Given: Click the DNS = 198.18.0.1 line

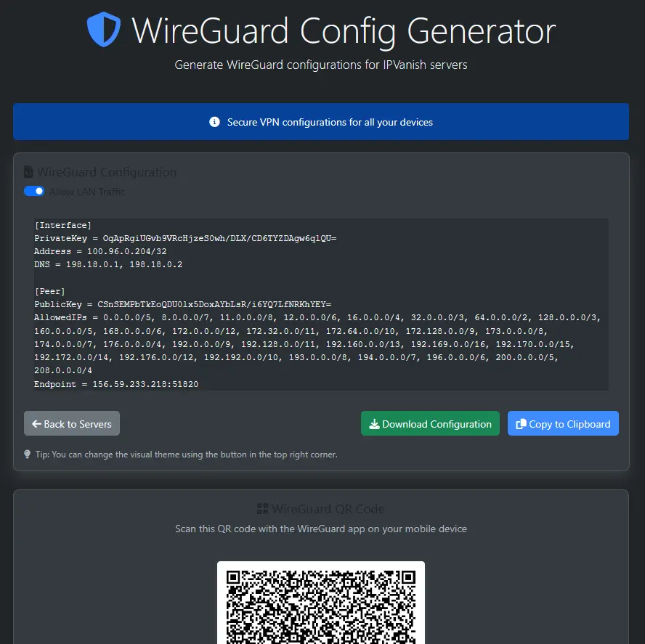Looking at the screenshot, I should pyautogui.click(x=108, y=264).
